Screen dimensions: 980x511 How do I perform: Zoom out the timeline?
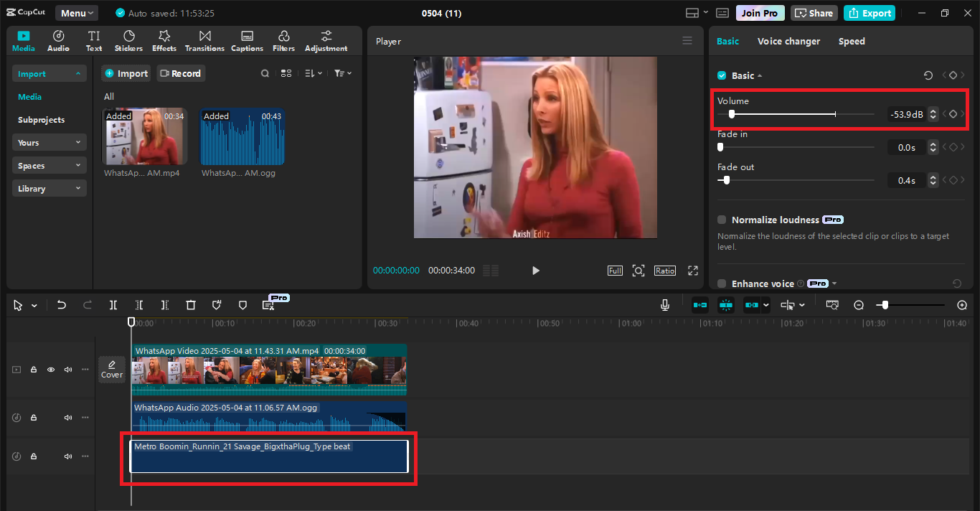pos(859,305)
